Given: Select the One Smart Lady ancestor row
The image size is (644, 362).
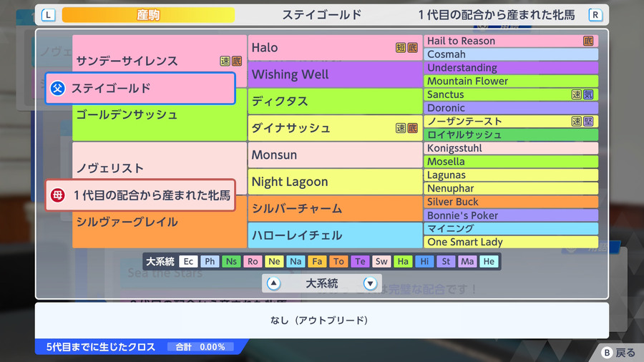Looking at the screenshot, I should point(511,242).
